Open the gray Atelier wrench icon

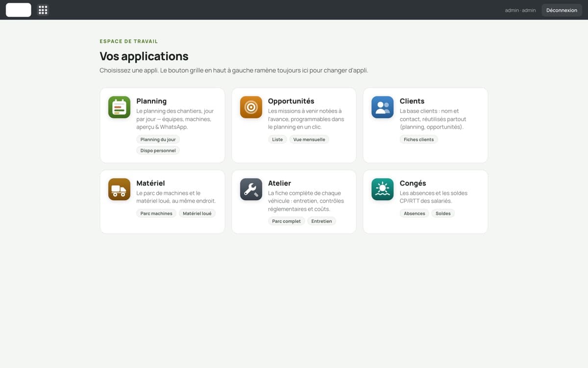tap(251, 189)
